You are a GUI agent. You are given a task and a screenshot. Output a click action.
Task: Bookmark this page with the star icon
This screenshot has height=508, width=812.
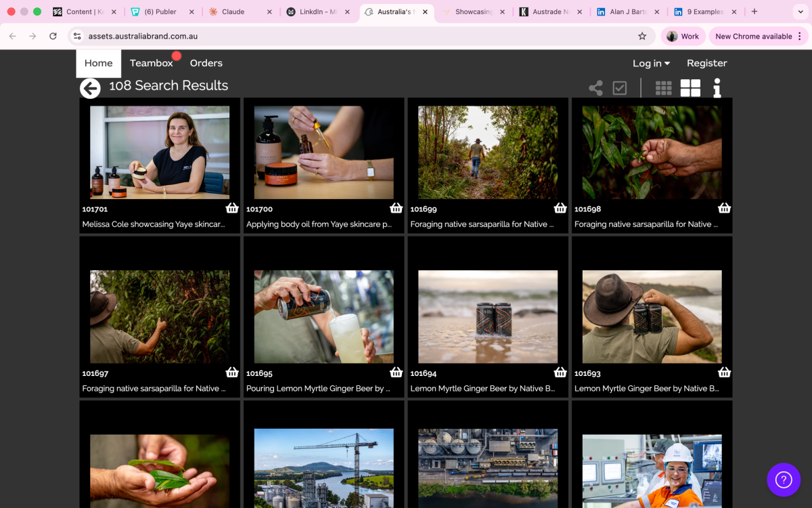642,36
